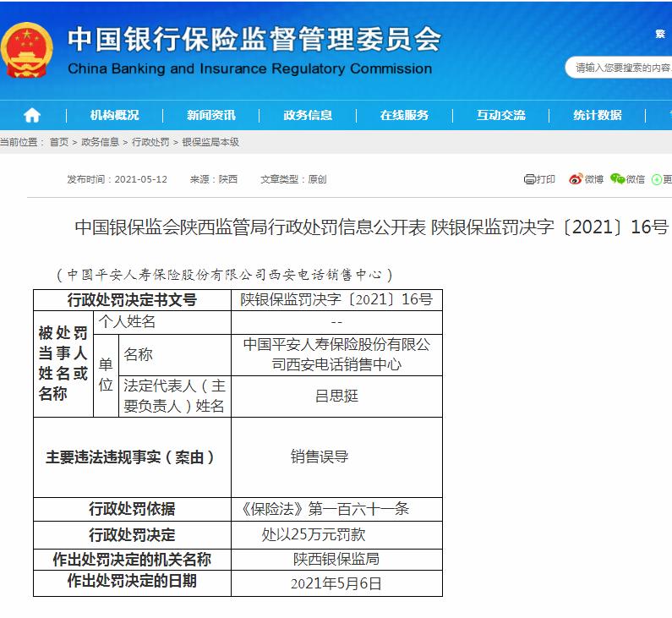This screenshot has height=618, width=672.
Task: Go to 政务信息 in breadcrumb
Action: [100, 142]
